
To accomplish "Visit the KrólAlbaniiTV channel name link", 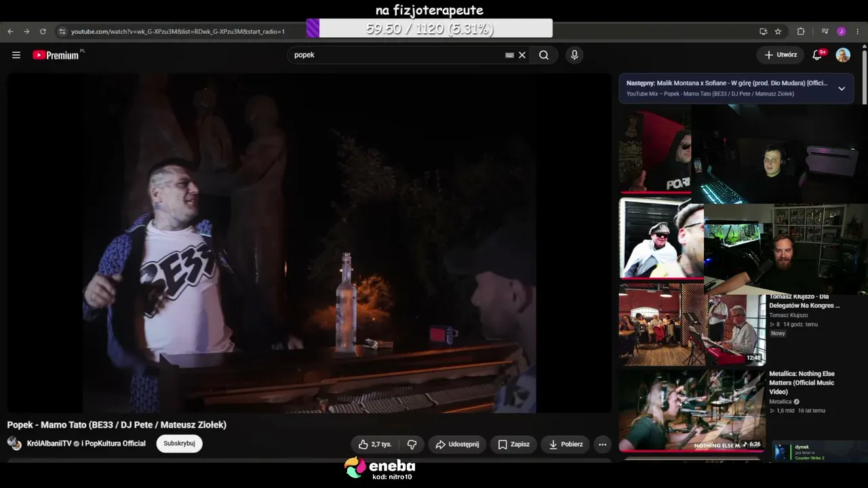I will coord(49,444).
